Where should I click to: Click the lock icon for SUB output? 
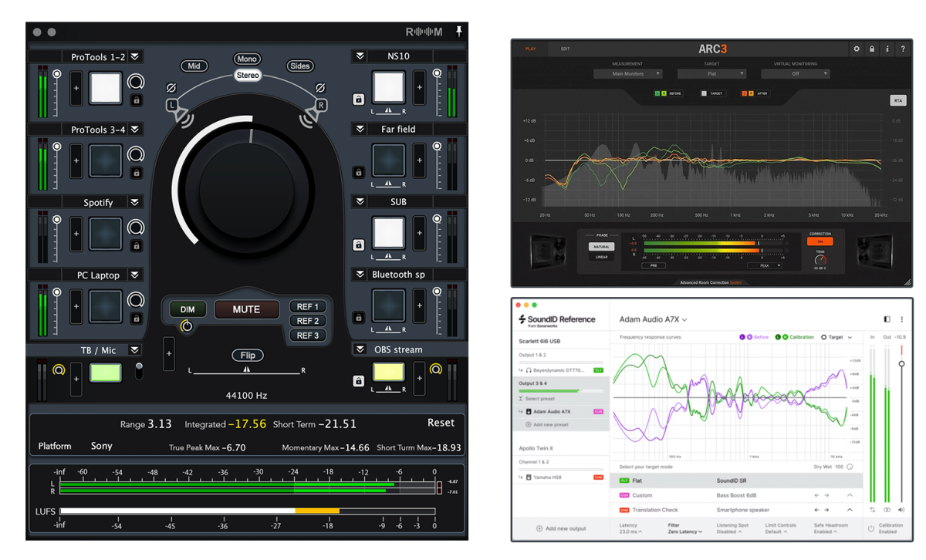(x=358, y=245)
